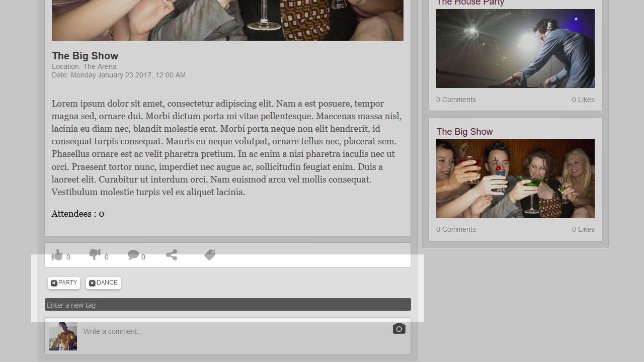Click the thumbs-down dislike icon
The image size is (644, 362).
95,254
